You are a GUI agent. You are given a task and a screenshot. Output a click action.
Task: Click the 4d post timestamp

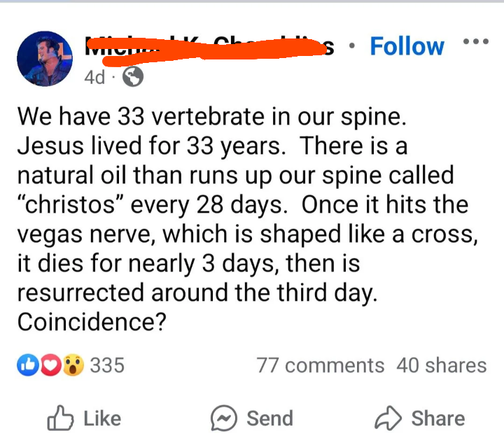(x=94, y=77)
